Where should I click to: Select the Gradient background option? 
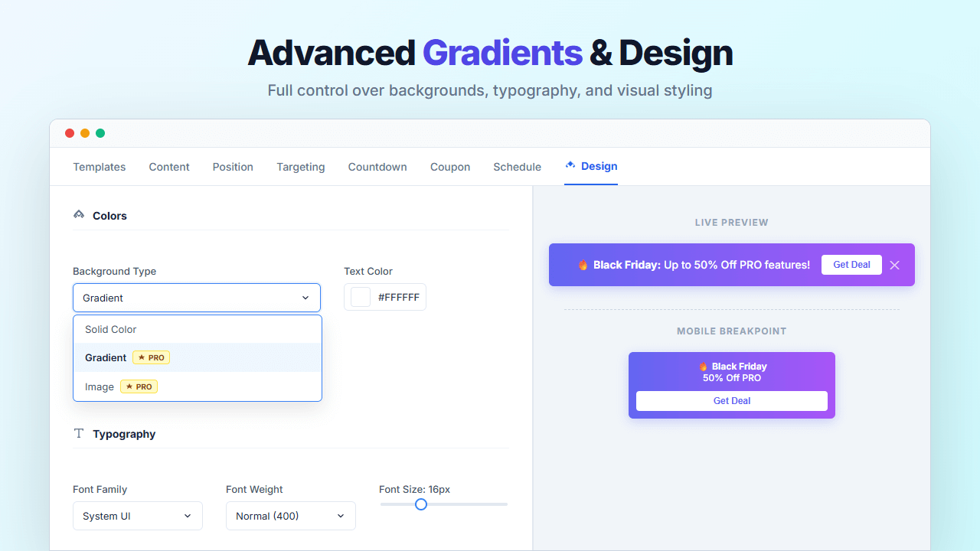pos(198,357)
